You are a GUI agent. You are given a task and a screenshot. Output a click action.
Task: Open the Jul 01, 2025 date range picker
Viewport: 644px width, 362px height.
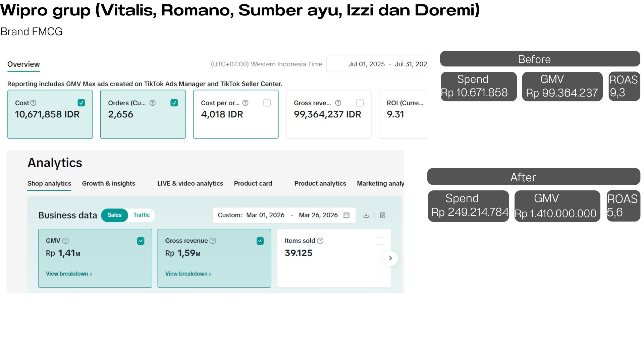coord(377,64)
